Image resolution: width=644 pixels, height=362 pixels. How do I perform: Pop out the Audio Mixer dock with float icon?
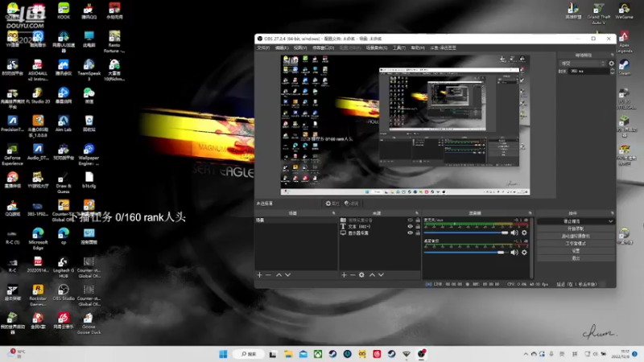(530, 213)
